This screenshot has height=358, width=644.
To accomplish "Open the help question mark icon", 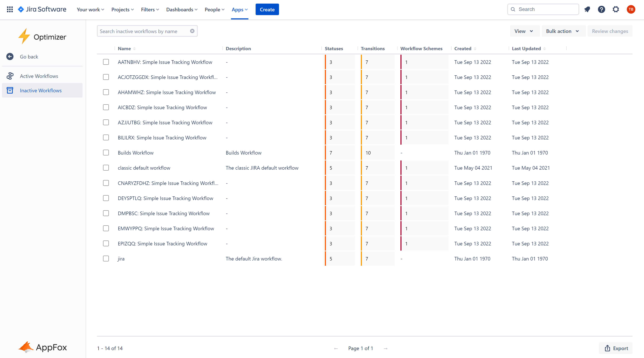I will pos(601,10).
